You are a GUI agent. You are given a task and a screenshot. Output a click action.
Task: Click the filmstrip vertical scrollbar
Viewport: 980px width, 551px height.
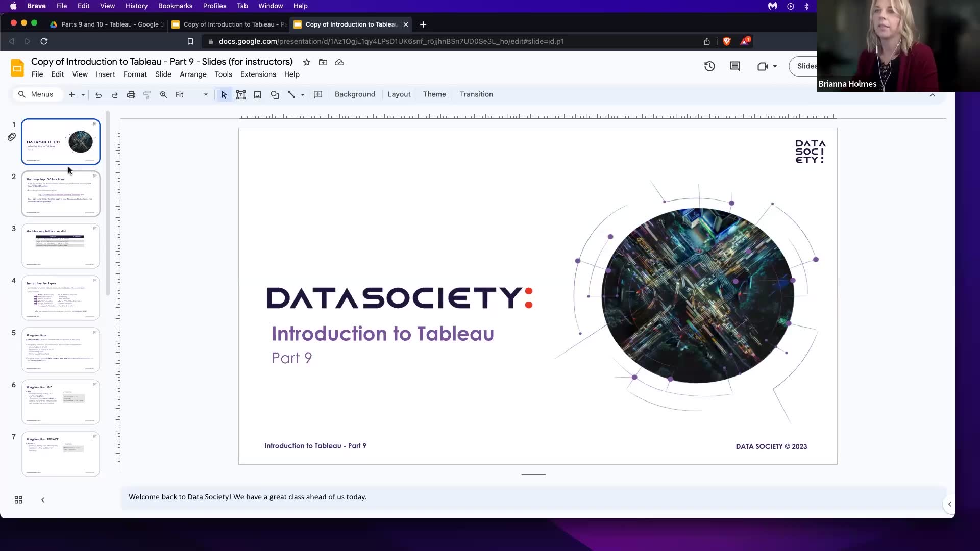[x=108, y=204]
